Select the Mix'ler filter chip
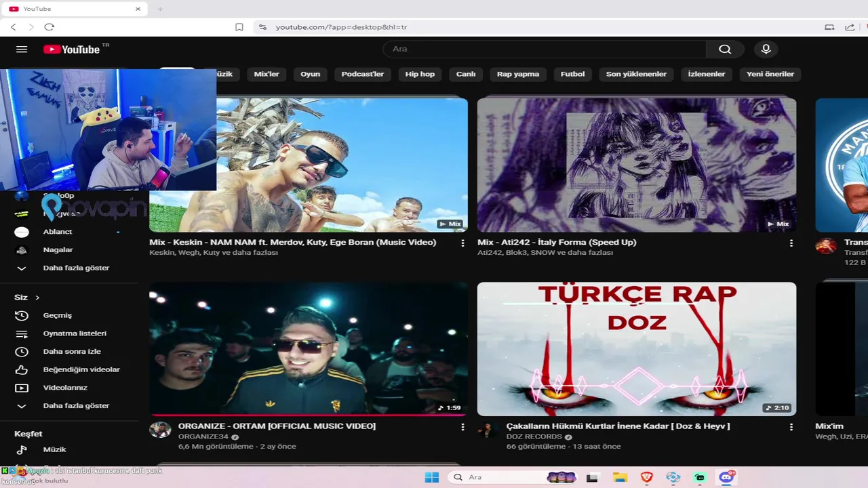This screenshot has height=488, width=868. 267,74
